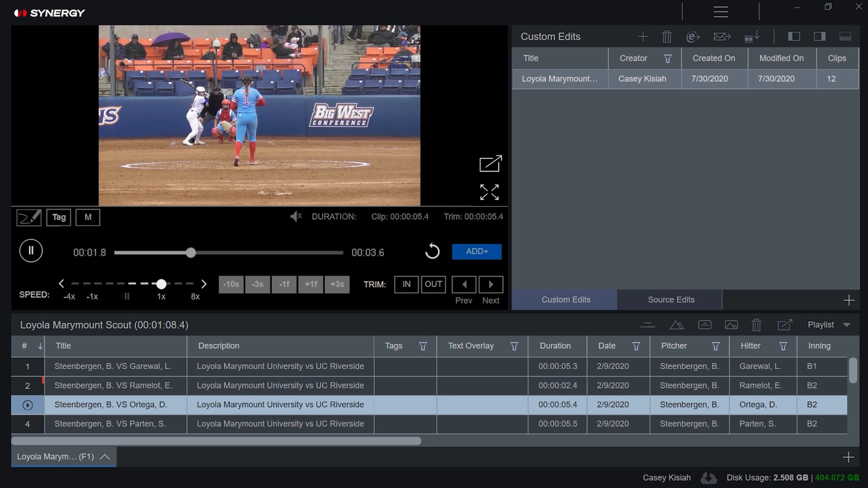Pause the video playback
This screenshot has height=488, width=868.
pyautogui.click(x=31, y=251)
